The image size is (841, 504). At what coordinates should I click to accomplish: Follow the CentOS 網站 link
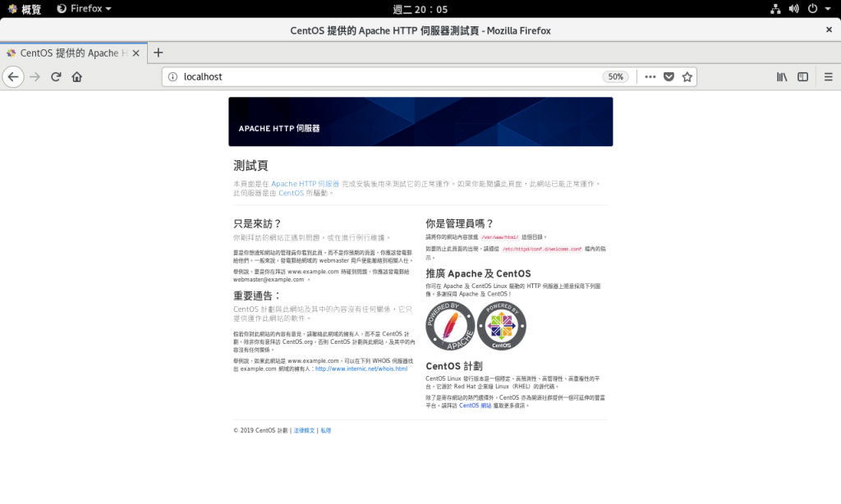[475, 405]
